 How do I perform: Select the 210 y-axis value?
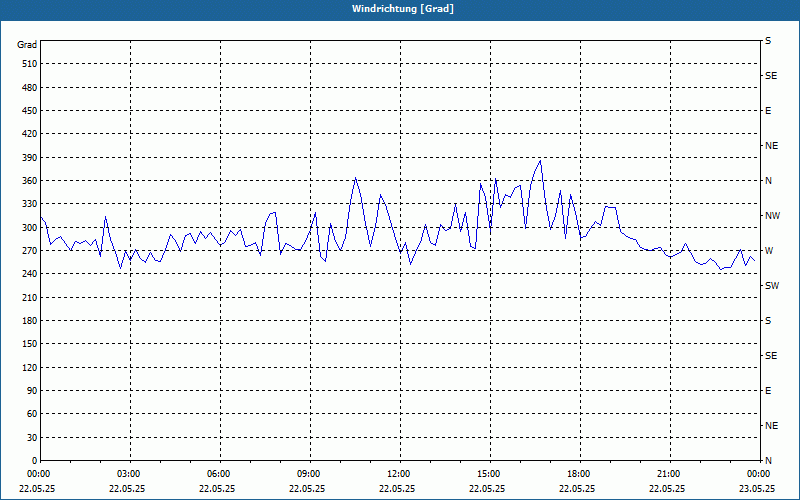pyautogui.click(x=30, y=297)
